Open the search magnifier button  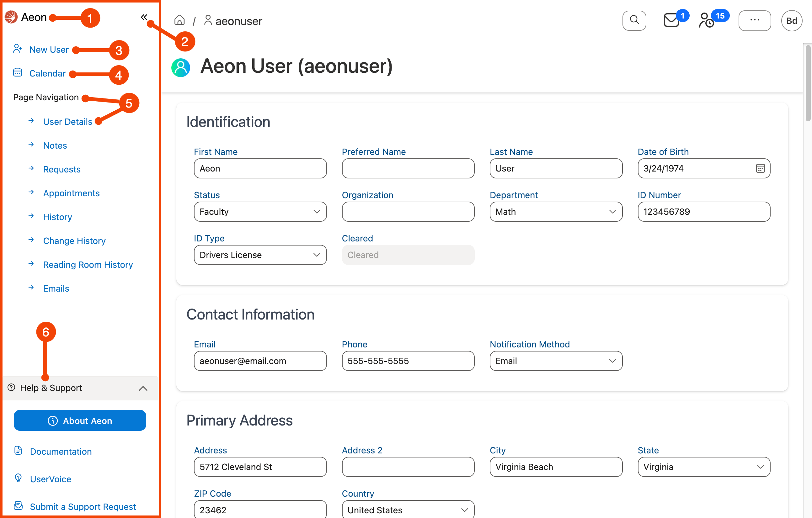(634, 21)
